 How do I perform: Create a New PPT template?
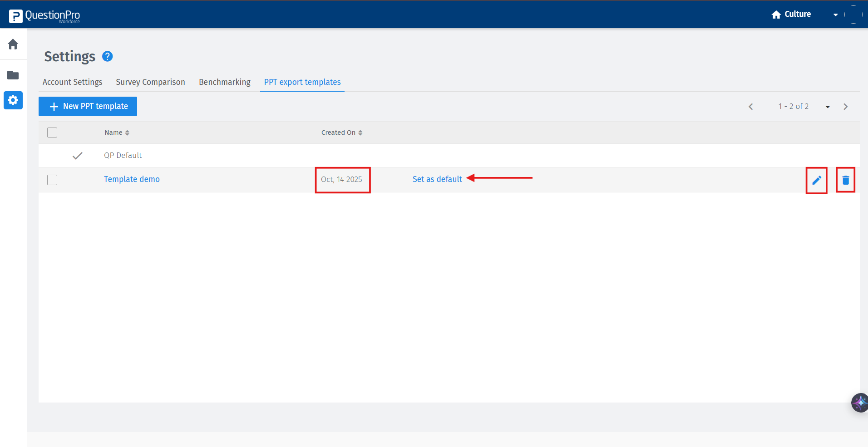point(87,106)
